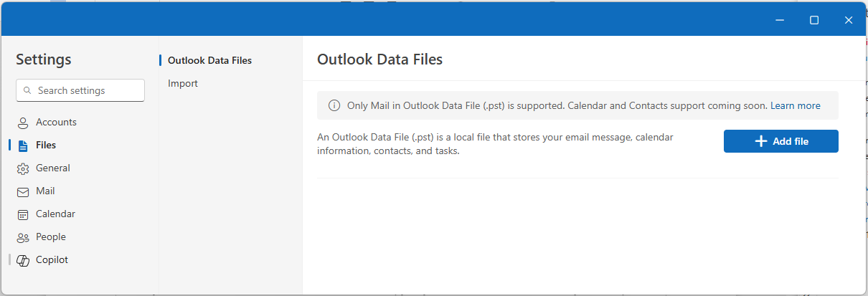Screen dimensions: 868x296
Task: Click the General gear icon
Action: (x=22, y=168)
